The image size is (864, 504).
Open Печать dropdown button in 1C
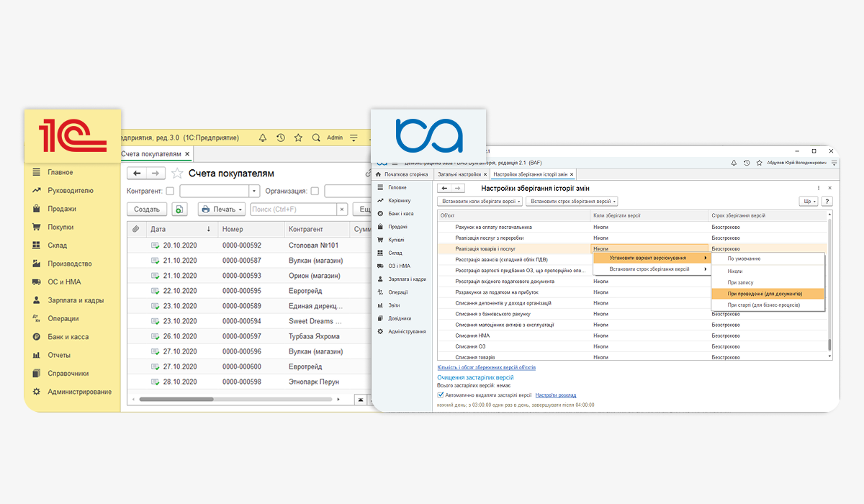222,209
